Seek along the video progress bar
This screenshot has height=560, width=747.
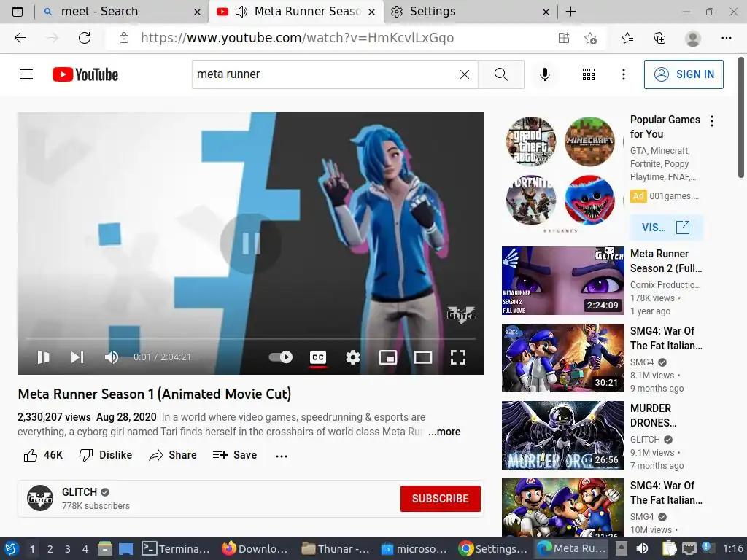point(251,338)
